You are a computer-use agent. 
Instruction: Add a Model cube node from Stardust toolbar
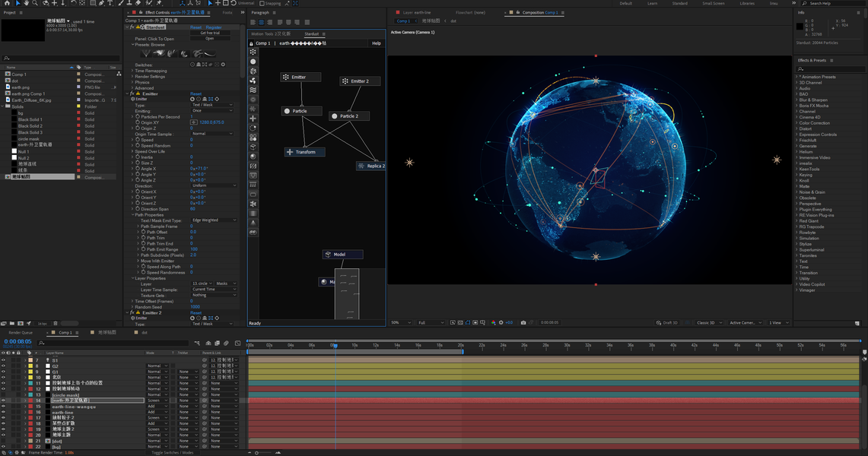(253, 147)
